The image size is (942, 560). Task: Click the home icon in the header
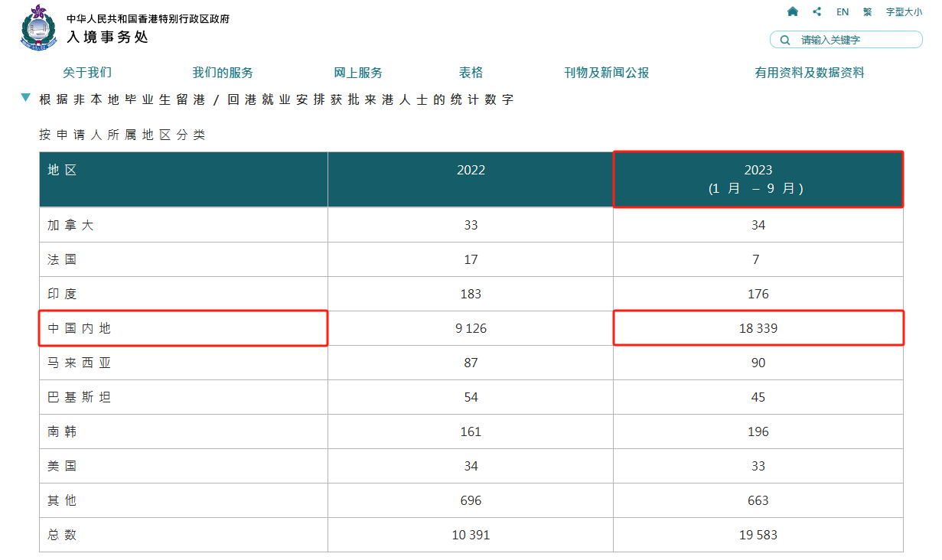(x=793, y=11)
